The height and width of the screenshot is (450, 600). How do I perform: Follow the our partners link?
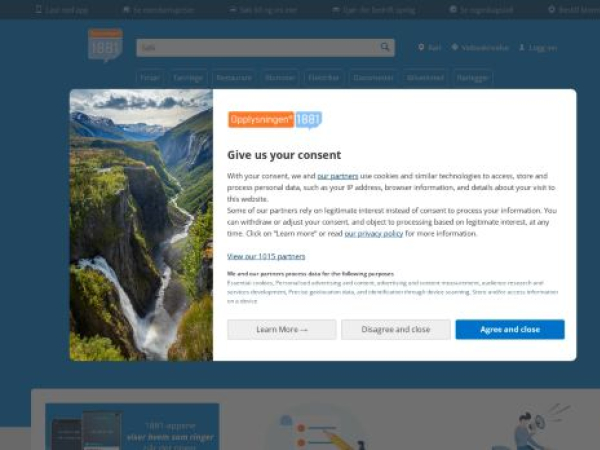click(x=338, y=176)
